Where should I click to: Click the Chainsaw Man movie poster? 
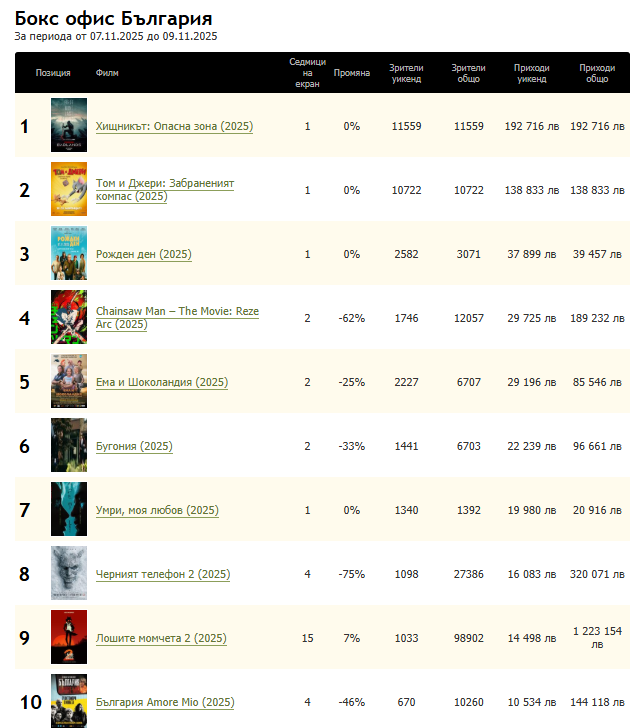tap(68, 318)
